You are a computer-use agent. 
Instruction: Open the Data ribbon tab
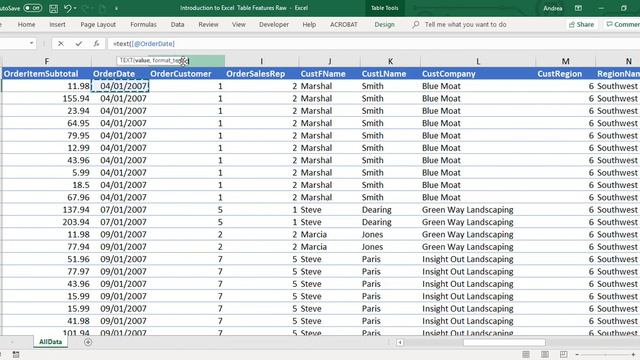coord(178,24)
